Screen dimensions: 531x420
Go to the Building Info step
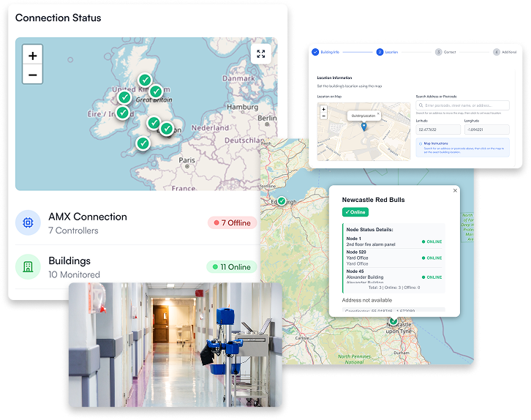pos(315,52)
